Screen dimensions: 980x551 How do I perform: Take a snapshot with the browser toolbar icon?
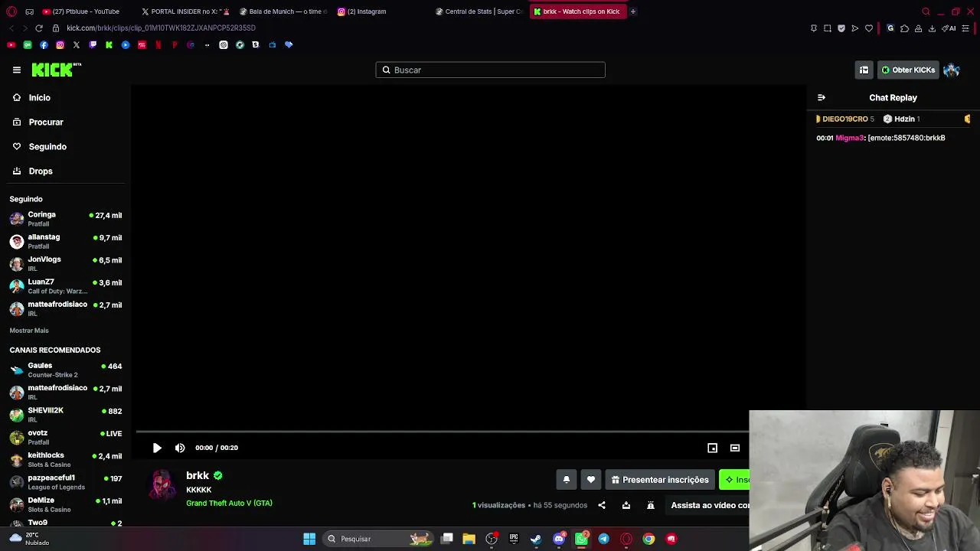point(828,28)
